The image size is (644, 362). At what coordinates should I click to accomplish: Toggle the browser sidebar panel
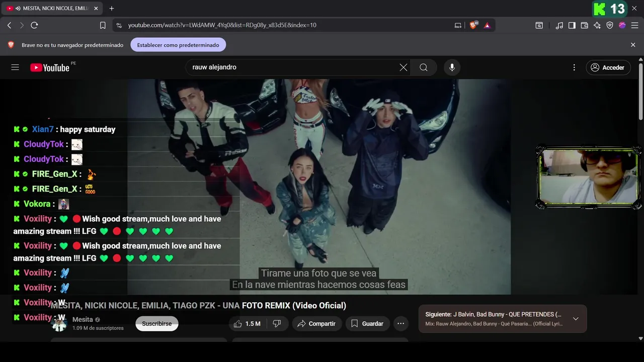572,25
